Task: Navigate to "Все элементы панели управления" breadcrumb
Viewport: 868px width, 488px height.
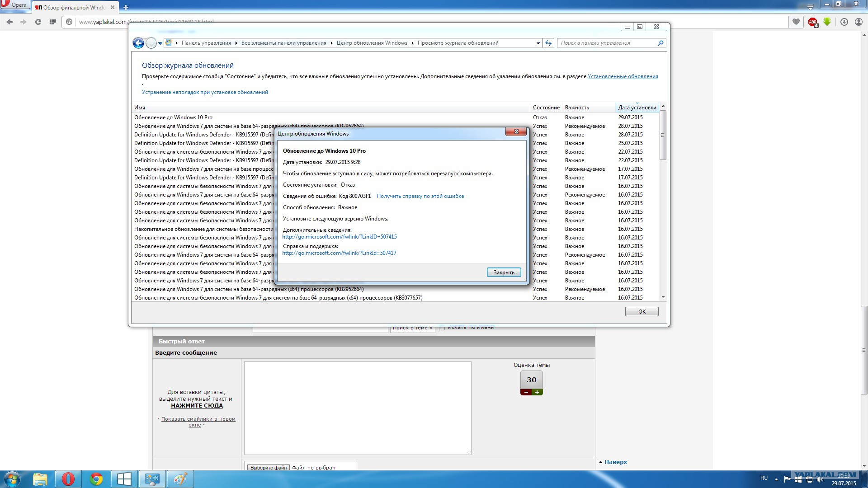Action: click(x=283, y=43)
